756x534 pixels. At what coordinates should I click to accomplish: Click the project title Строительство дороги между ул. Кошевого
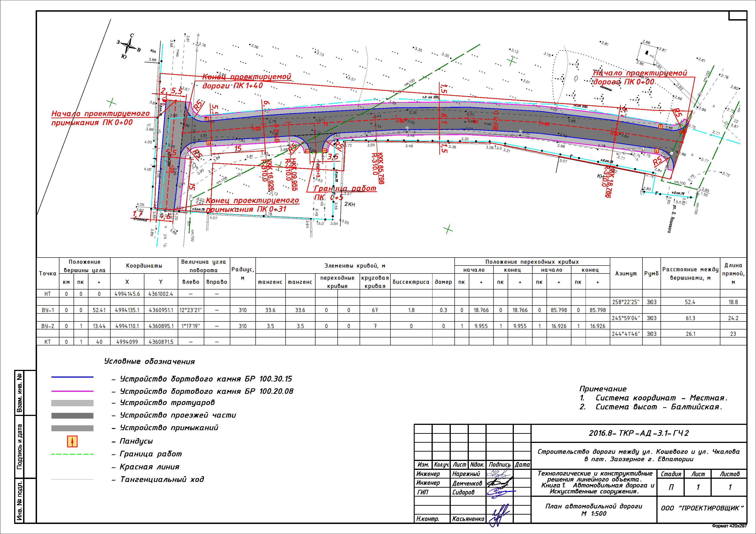pos(639,455)
